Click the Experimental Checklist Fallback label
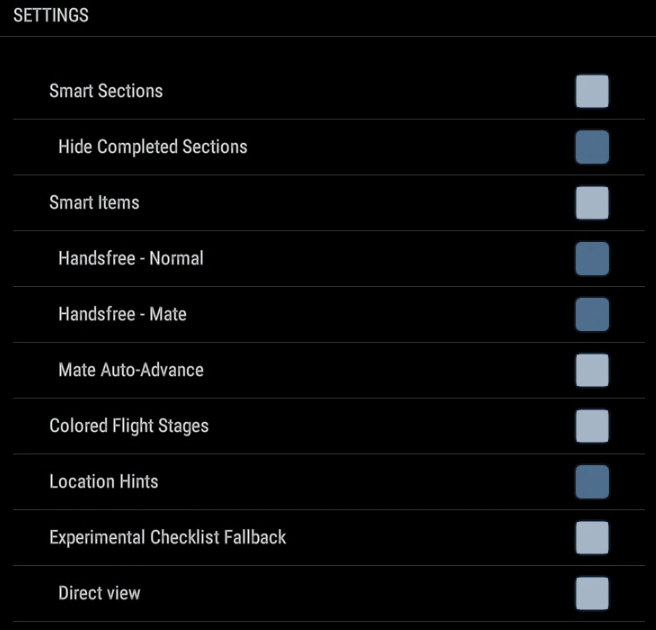The height and width of the screenshot is (630, 656). [x=168, y=538]
